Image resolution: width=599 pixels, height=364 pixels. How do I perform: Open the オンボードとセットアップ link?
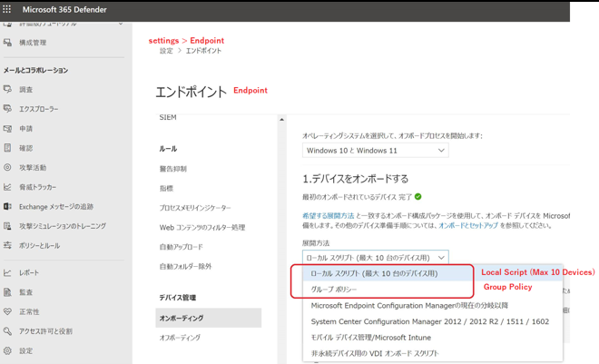[x=468, y=225]
